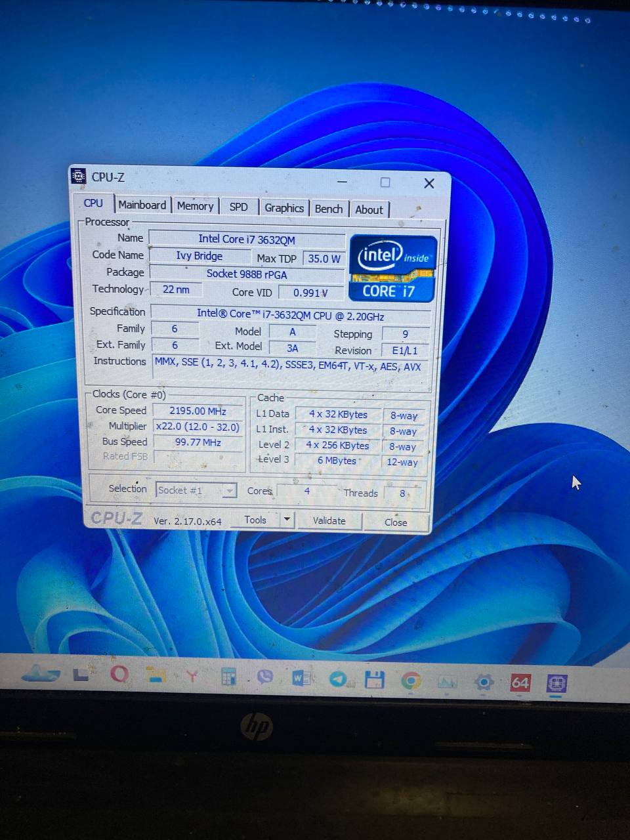The image size is (630, 840).
Task: Click the Core VID value 0.991 V
Action: (x=311, y=293)
